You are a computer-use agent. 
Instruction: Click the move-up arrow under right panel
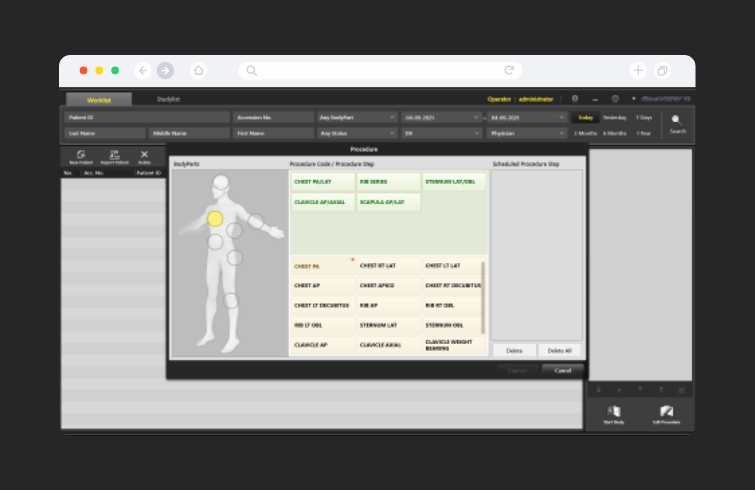[x=619, y=390]
